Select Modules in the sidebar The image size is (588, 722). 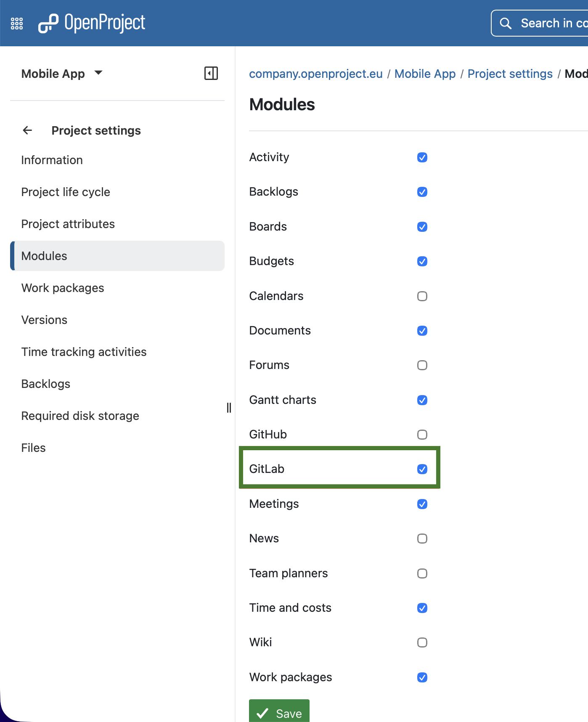point(117,256)
